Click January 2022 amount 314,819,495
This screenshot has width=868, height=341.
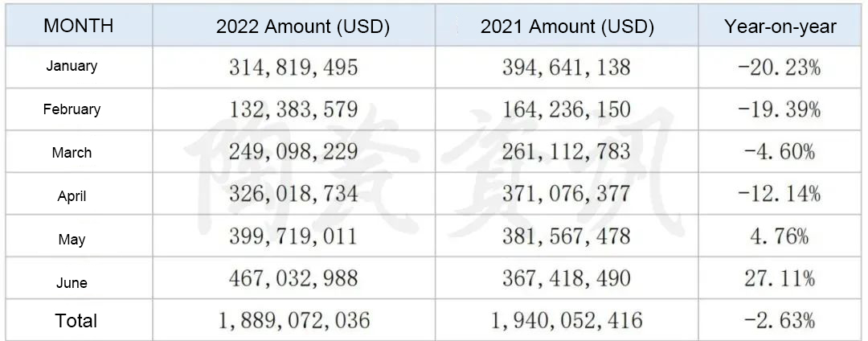(293, 67)
